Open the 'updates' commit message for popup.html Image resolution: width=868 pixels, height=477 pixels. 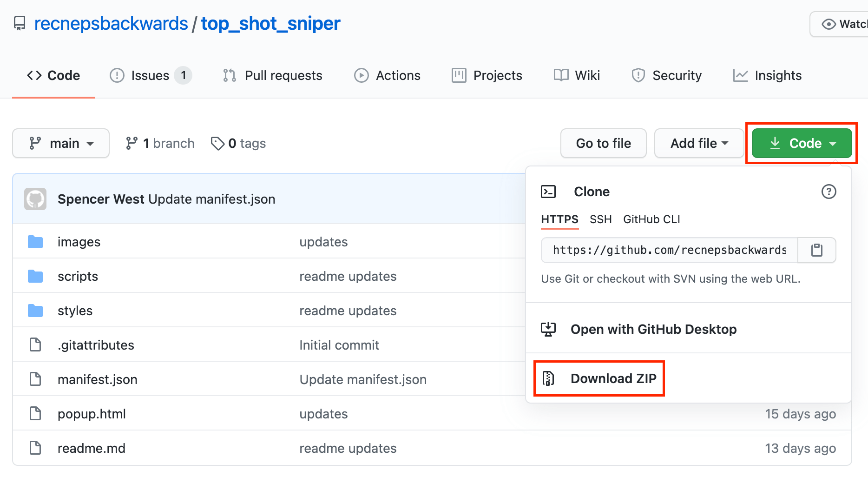[323, 414]
